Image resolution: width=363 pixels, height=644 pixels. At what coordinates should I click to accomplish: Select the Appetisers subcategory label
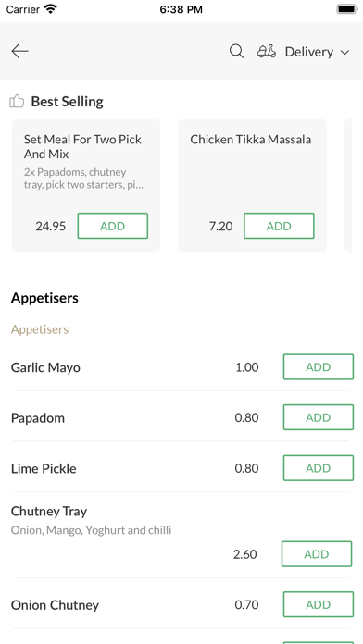pyautogui.click(x=40, y=329)
